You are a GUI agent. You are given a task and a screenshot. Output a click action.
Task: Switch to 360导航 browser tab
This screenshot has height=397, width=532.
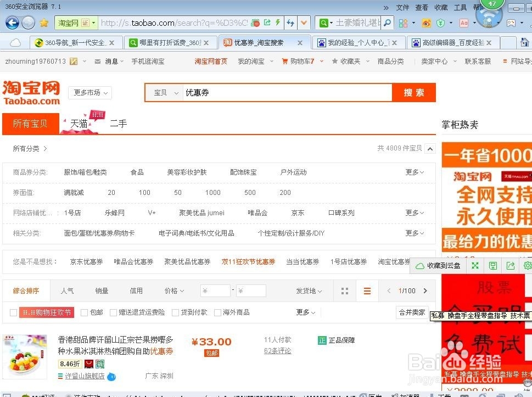pos(75,43)
